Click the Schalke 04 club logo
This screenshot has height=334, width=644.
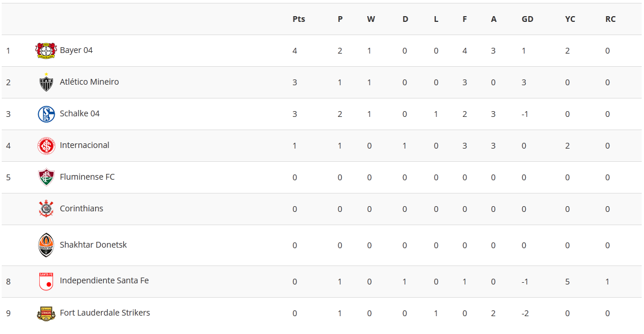click(x=46, y=114)
